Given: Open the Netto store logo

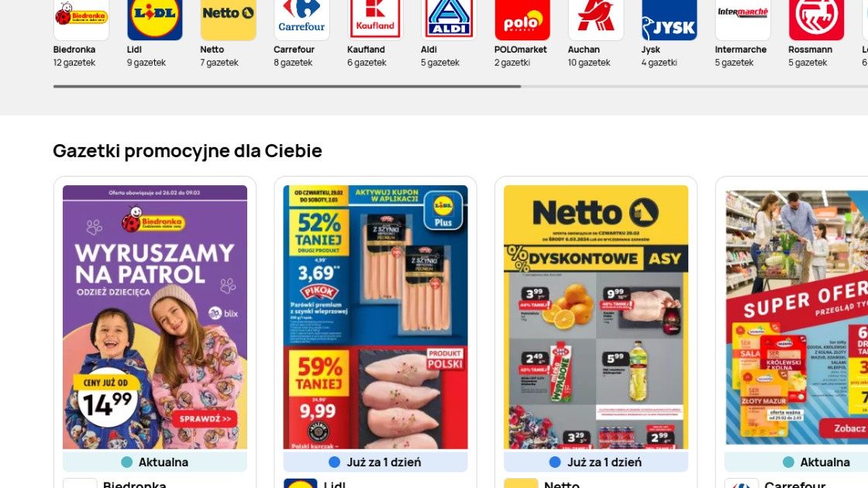Looking at the screenshot, I should click(228, 19).
